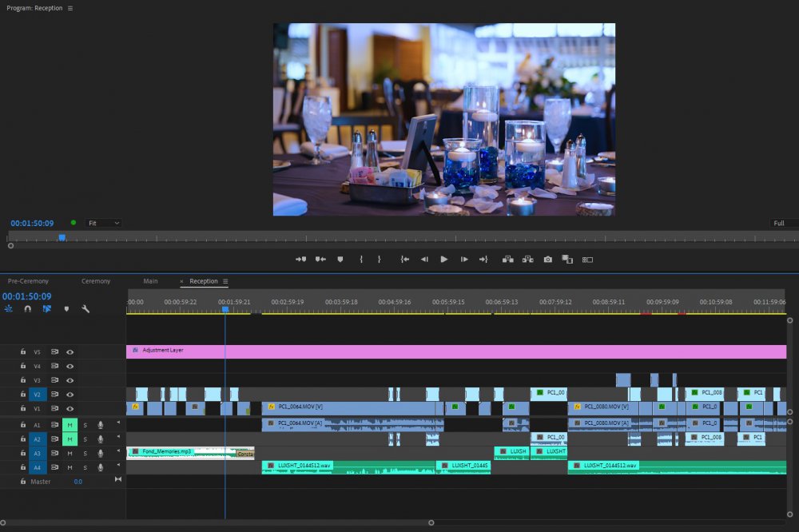This screenshot has height=532, width=799.
Task: Open the Program: Reception panel menu
Action: [70, 8]
